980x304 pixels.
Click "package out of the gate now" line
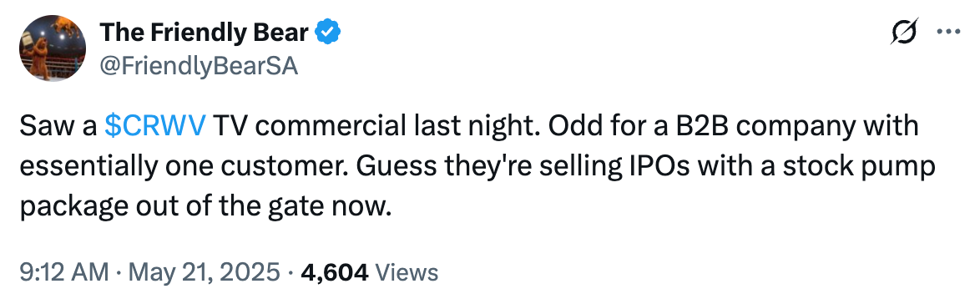pos(205,208)
